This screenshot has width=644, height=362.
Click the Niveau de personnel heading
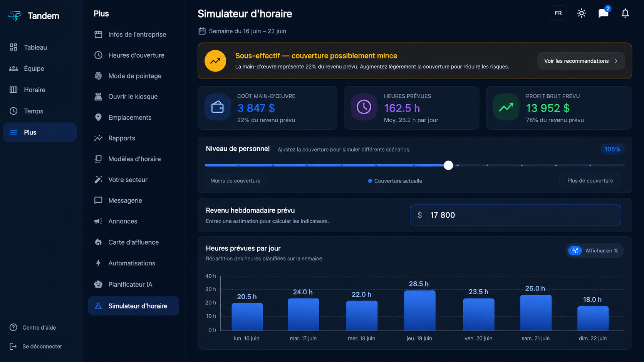238,149
